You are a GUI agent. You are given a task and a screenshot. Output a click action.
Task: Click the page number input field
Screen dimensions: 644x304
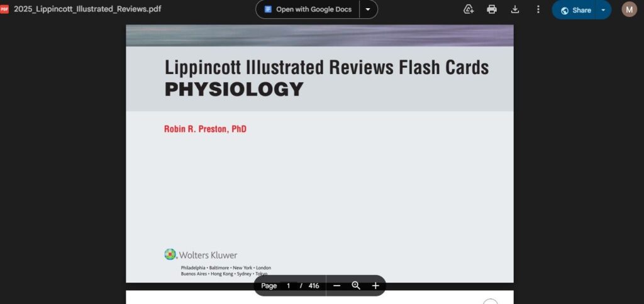(288, 286)
